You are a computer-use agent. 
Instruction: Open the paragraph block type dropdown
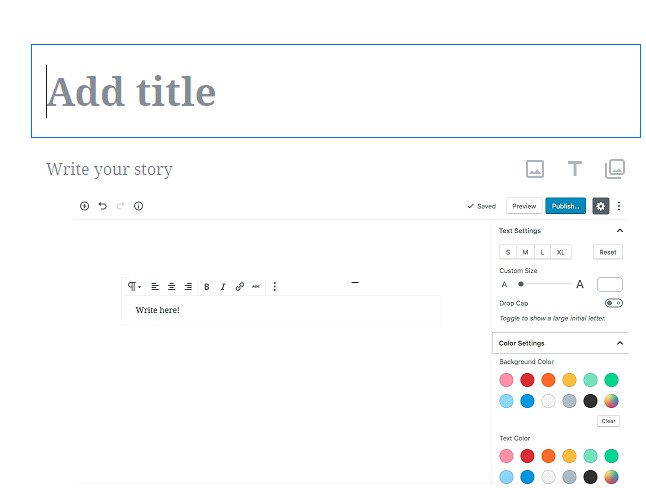[134, 286]
